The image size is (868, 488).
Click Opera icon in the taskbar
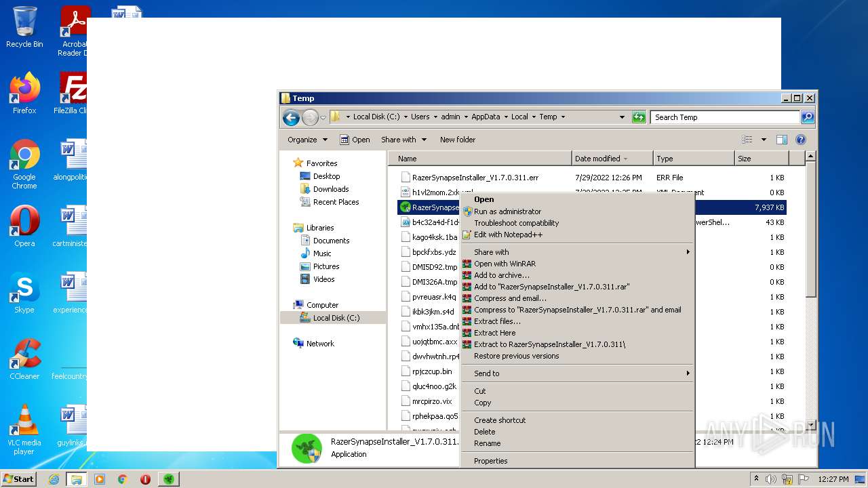[145, 479]
